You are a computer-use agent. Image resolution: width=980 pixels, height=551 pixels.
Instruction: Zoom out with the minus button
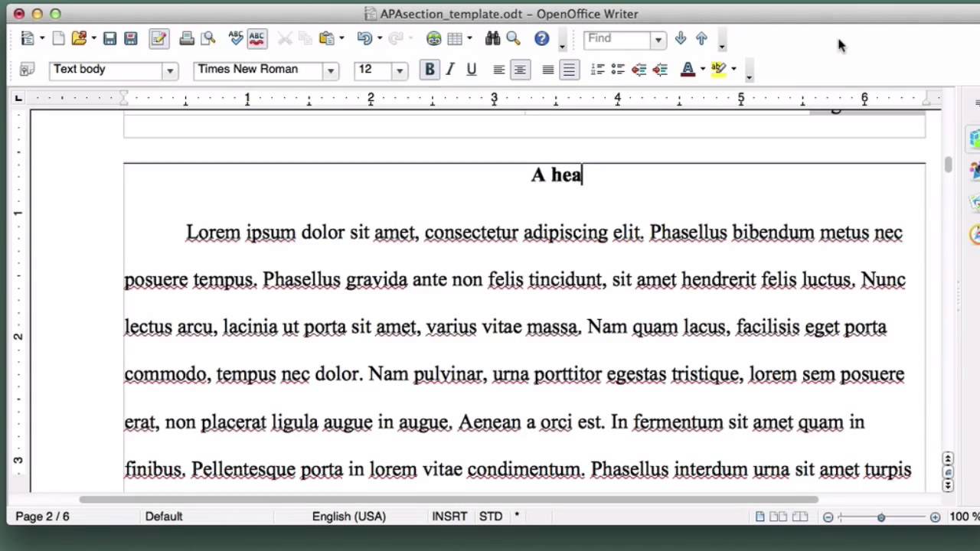(828, 517)
